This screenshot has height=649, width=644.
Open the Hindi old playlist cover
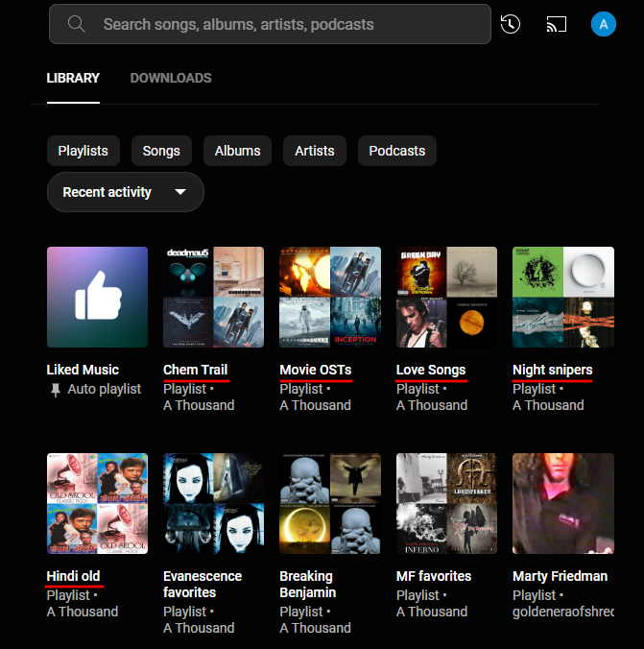click(97, 503)
